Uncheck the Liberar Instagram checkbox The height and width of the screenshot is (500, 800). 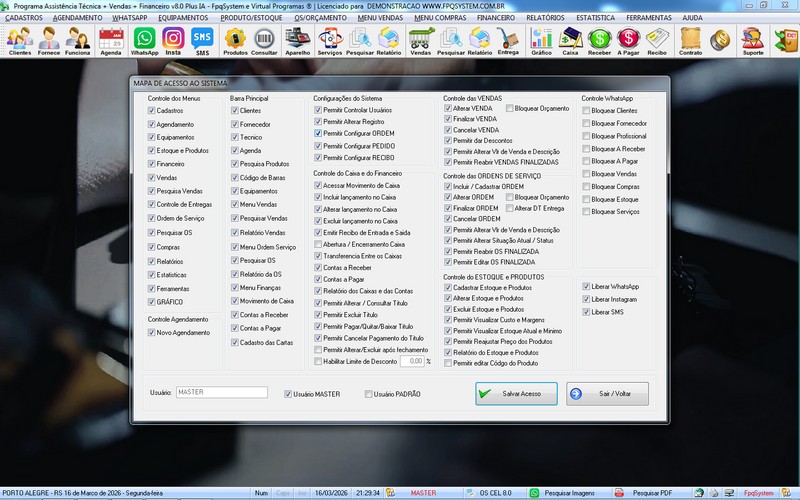click(586, 299)
